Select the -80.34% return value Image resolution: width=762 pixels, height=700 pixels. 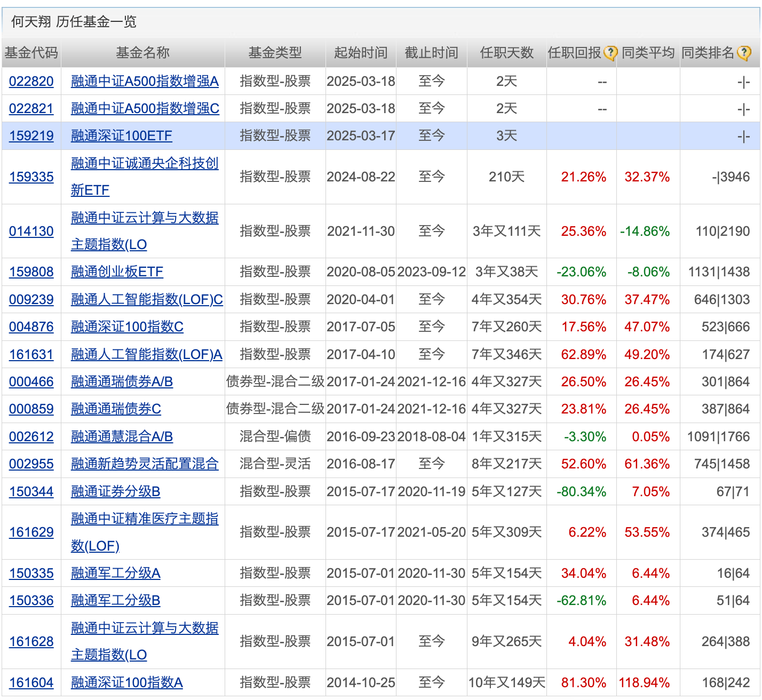581,491
